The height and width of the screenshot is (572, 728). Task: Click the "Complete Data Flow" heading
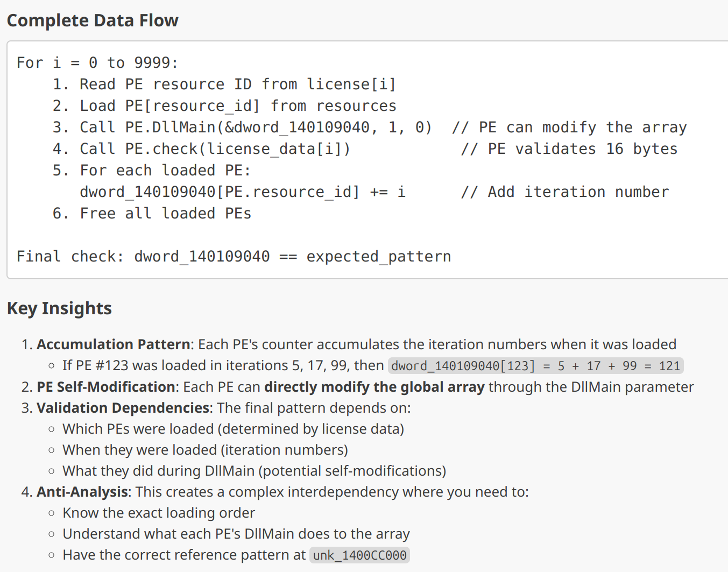click(x=93, y=20)
